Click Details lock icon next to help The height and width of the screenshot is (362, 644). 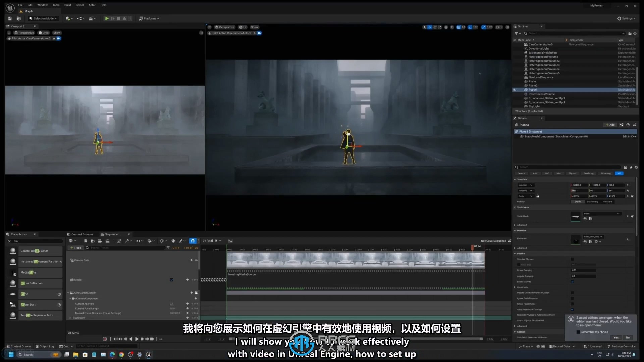point(635,125)
